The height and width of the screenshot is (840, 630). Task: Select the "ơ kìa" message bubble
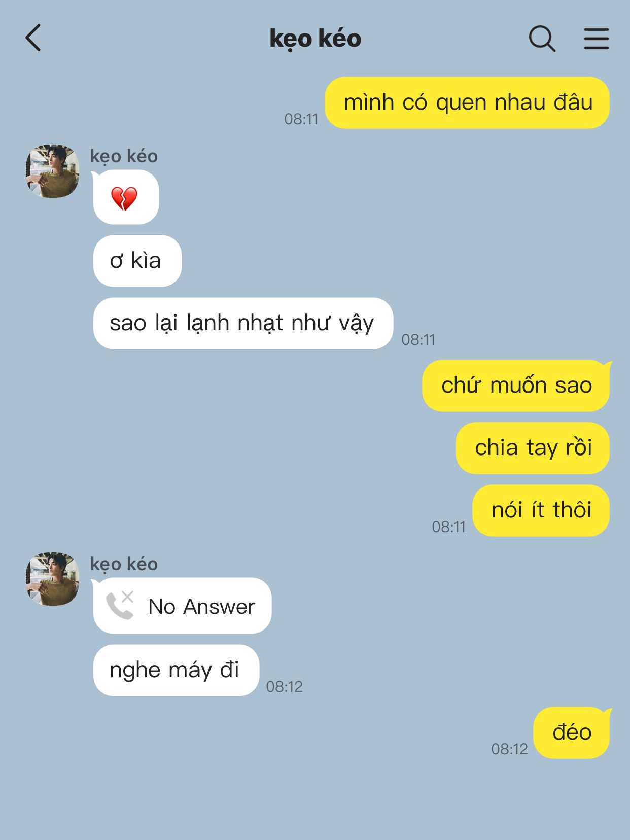click(137, 261)
